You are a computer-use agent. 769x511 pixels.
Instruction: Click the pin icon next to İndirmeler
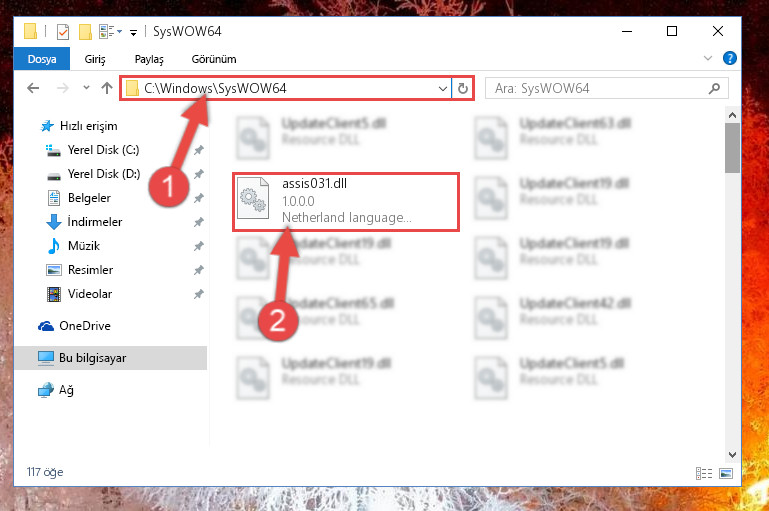199,222
